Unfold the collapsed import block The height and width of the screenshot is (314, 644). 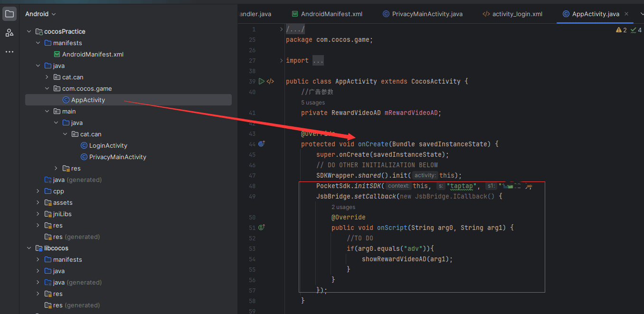click(x=318, y=61)
